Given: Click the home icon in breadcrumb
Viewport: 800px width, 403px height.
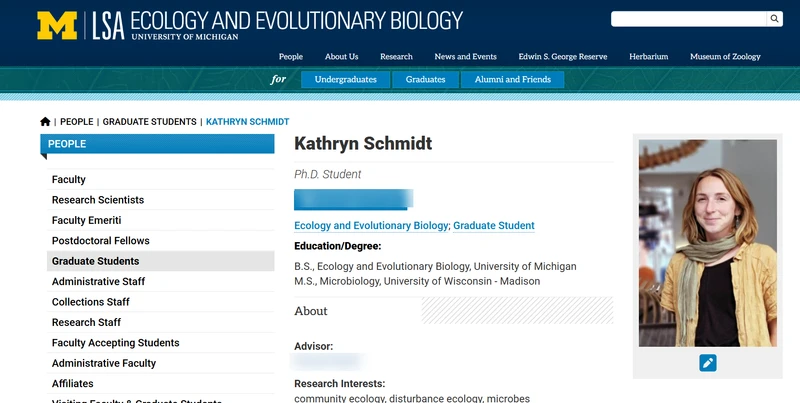Looking at the screenshot, I should [x=45, y=121].
